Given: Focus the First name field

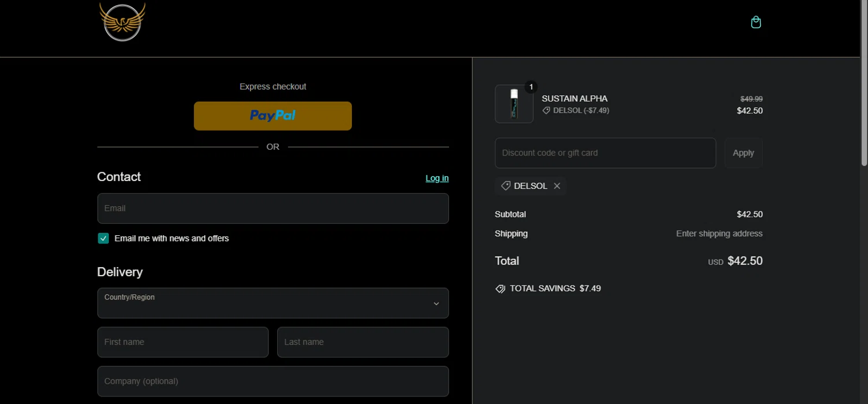Looking at the screenshot, I should 183,342.
